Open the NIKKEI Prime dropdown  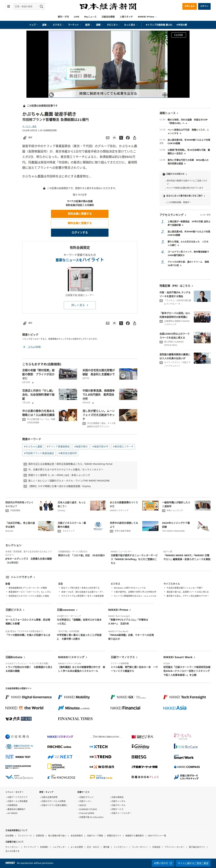147,16
